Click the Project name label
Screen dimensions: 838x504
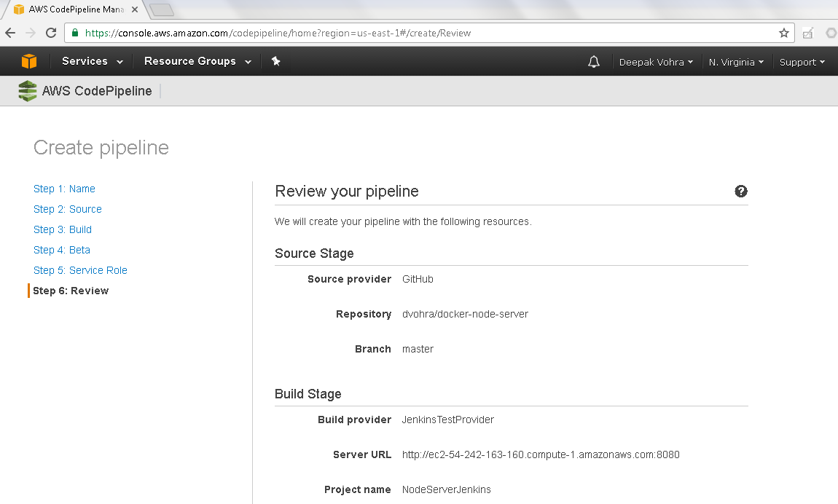pyautogui.click(x=358, y=489)
